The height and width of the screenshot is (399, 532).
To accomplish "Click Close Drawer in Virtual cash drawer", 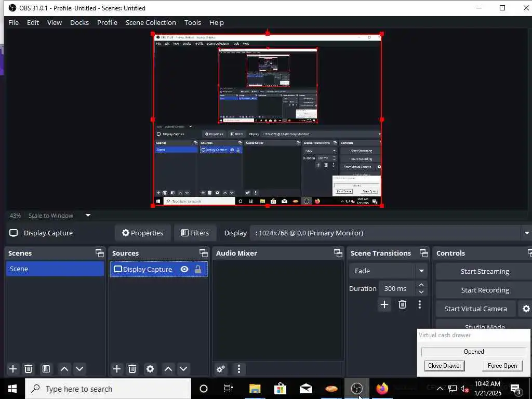I will pyautogui.click(x=445, y=366).
